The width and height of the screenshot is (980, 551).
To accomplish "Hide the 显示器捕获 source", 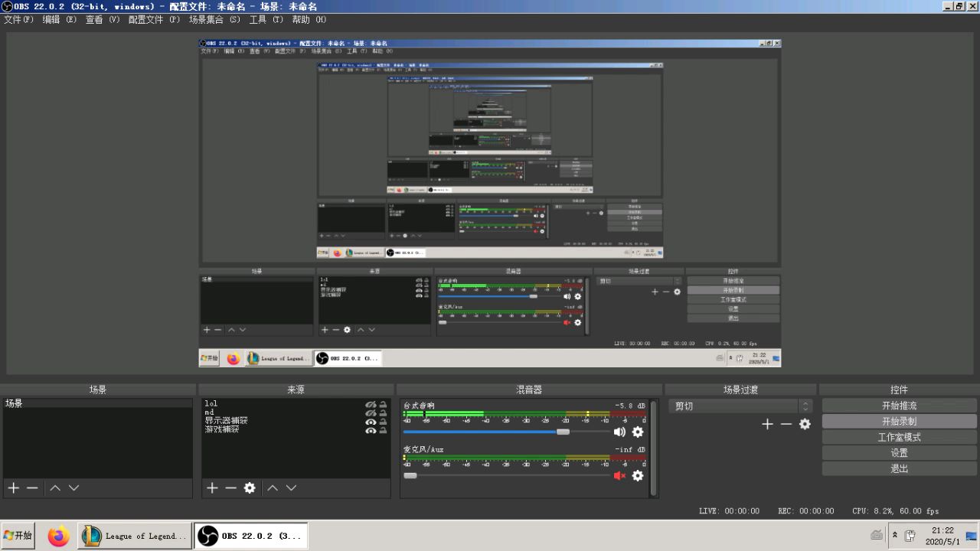I will click(371, 422).
